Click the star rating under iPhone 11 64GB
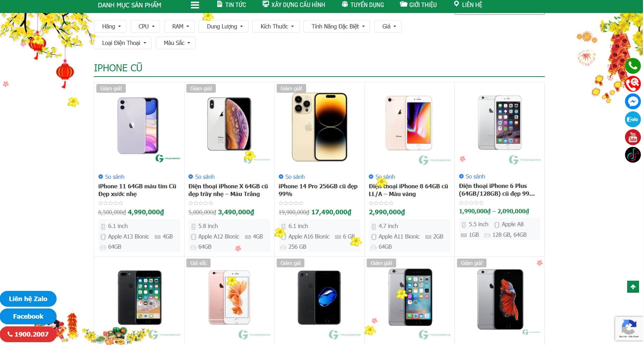 click(111, 203)
